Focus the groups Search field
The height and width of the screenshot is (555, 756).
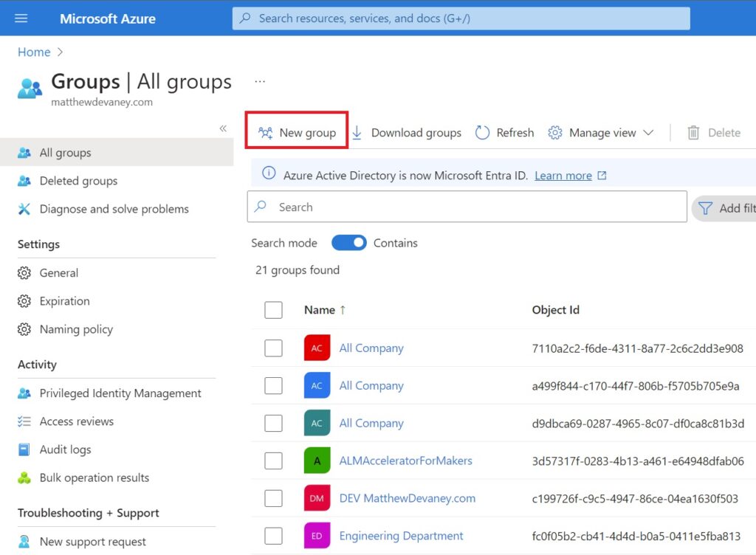pos(467,207)
